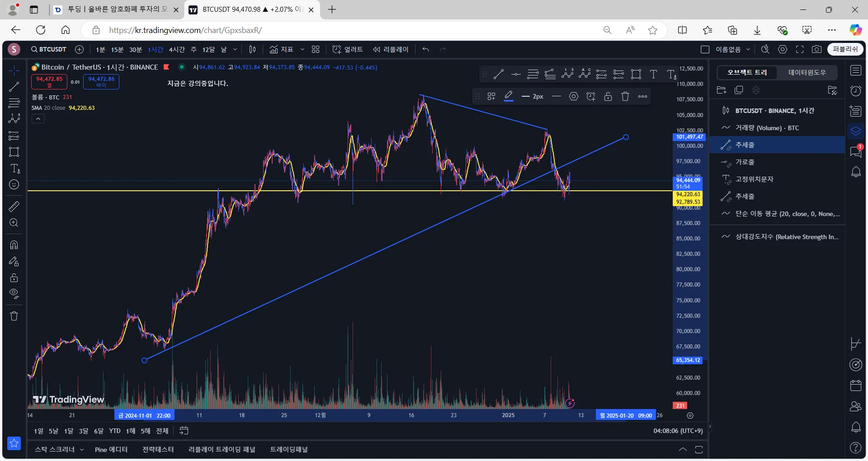Image resolution: width=868 pixels, height=461 pixels.
Task: Open chat panel with notification badge
Action: pos(856,151)
